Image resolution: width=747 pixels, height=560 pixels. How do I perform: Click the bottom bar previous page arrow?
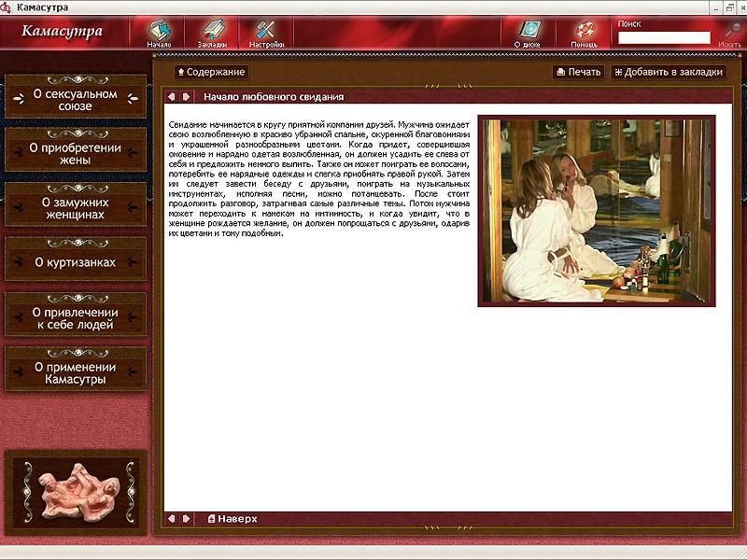[x=172, y=518]
